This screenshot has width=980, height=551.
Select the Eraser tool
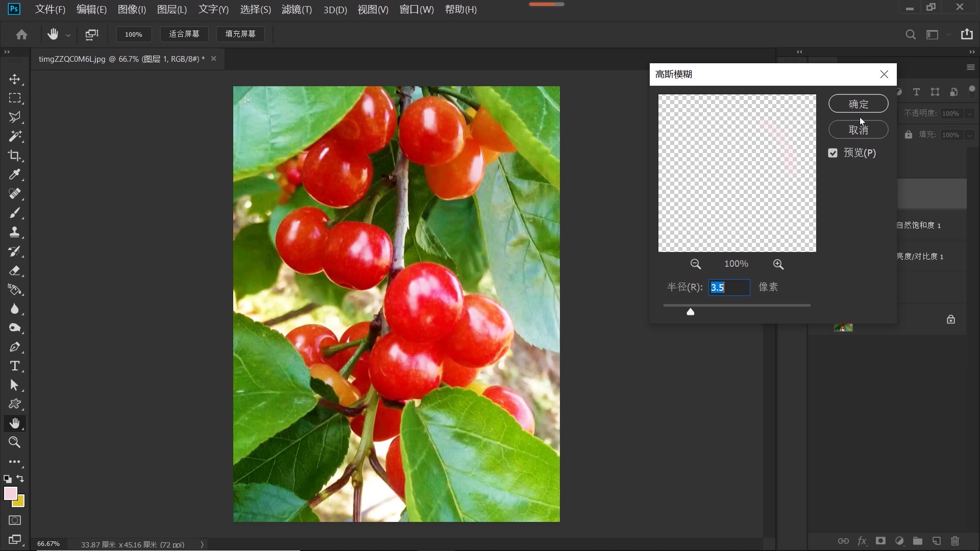(x=14, y=270)
